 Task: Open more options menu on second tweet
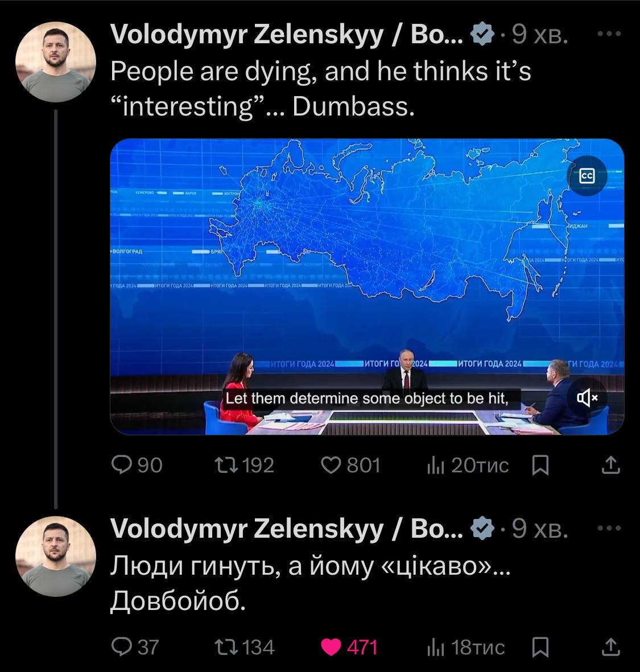[609, 529]
